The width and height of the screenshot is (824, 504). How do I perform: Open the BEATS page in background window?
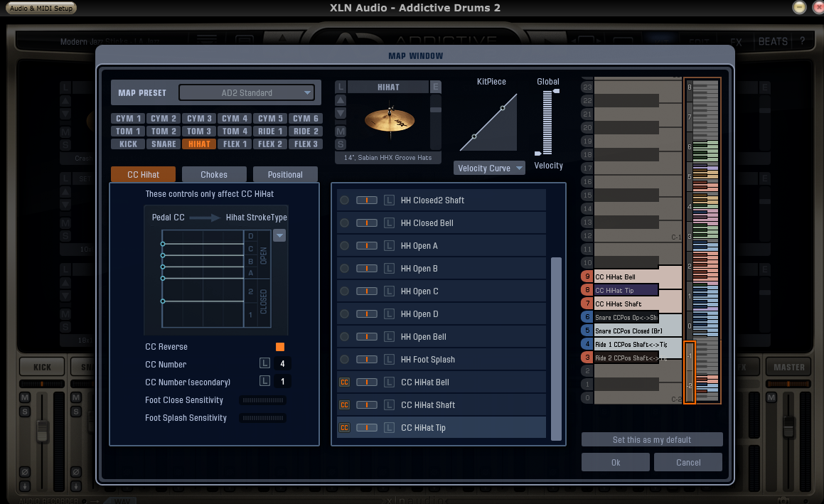coord(773,41)
